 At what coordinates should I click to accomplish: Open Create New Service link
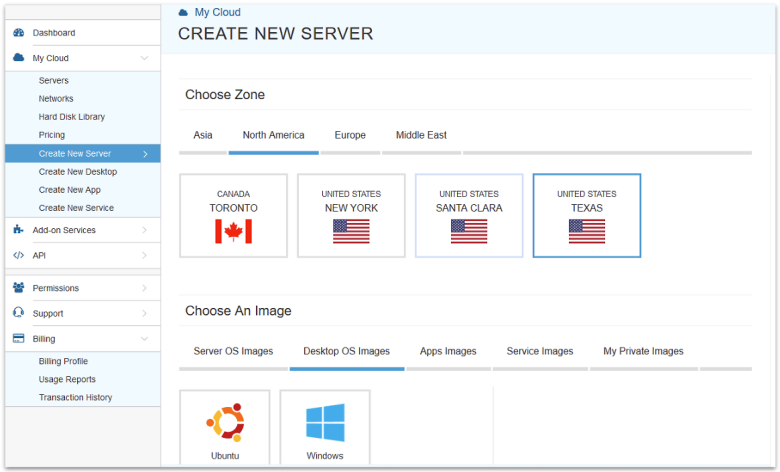tap(76, 208)
